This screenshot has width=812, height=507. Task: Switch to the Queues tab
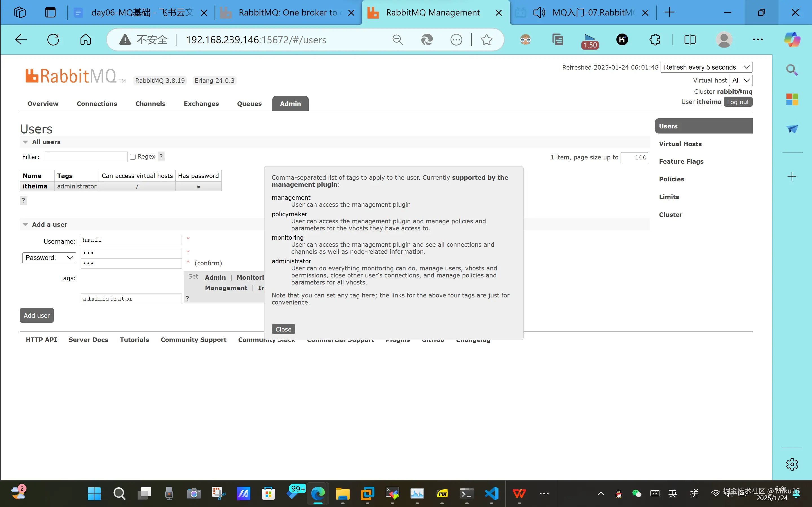click(x=249, y=104)
